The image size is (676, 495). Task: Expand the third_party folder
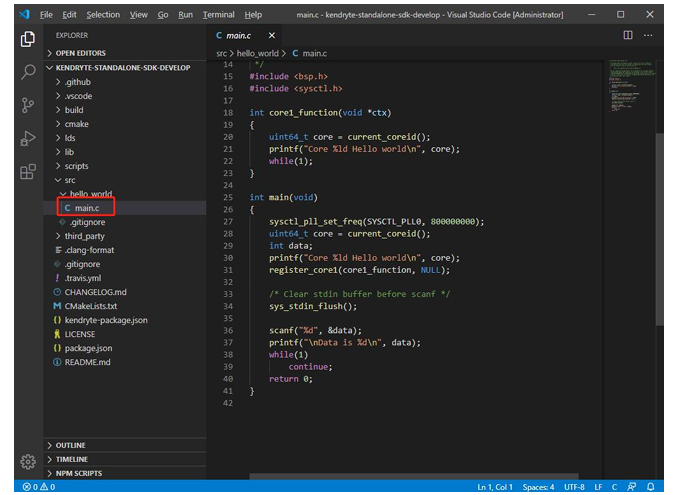point(85,236)
